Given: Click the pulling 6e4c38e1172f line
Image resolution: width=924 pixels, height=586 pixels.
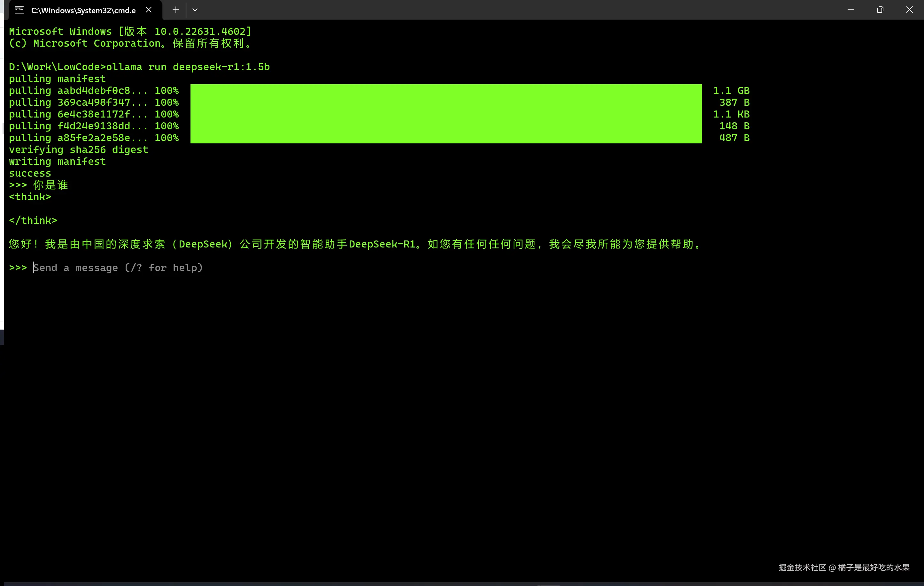Looking at the screenshot, I should tap(94, 114).
